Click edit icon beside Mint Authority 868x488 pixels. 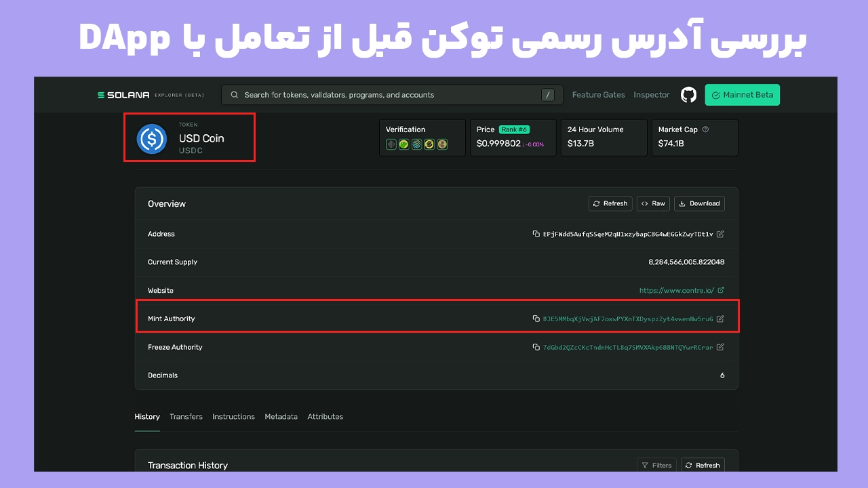pos(720,319)
